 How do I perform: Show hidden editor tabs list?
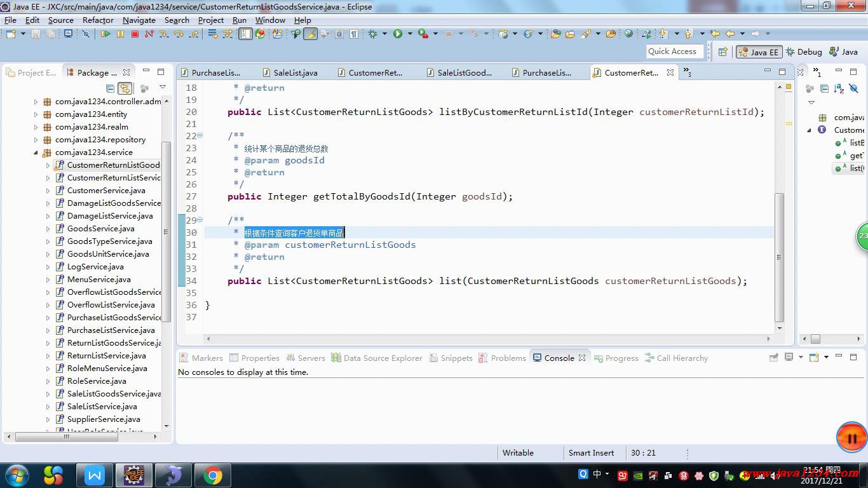point(687,72)
